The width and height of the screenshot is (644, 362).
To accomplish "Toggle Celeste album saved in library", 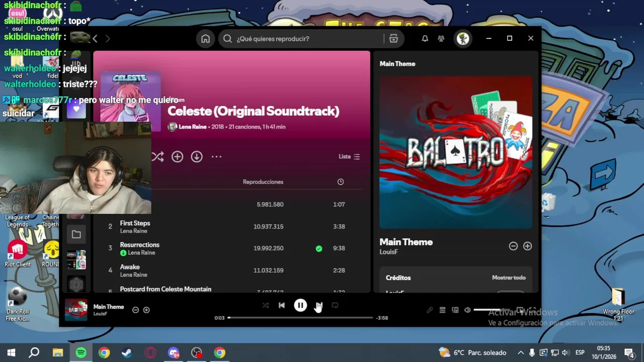I will 177,157.
